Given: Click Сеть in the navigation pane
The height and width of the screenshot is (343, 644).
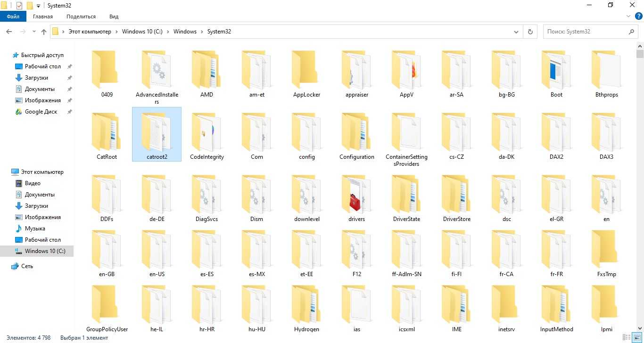Looking at the screenshot, I should tap(27, 266).
